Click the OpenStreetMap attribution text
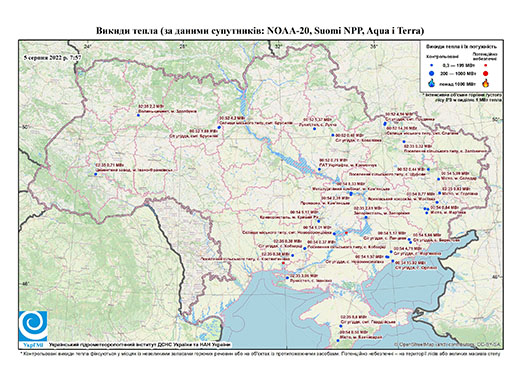Screen dimensions: 520x368 [x=448, y=344]
